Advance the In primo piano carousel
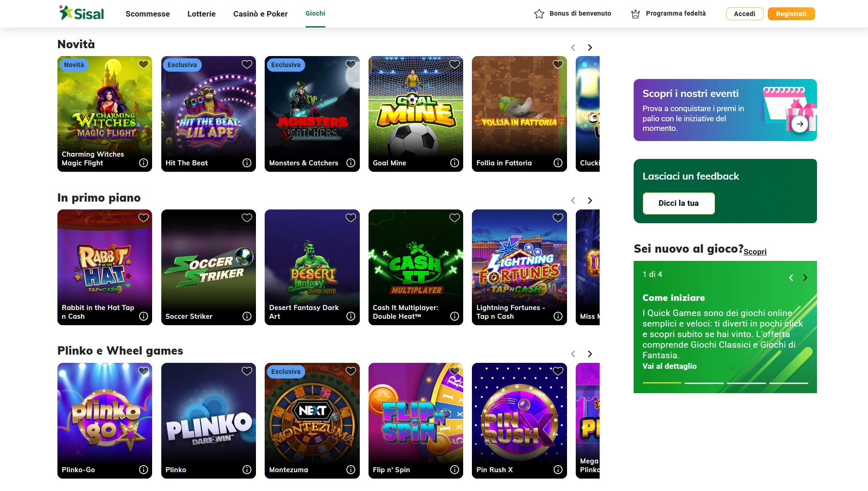 tap(590, 201)
